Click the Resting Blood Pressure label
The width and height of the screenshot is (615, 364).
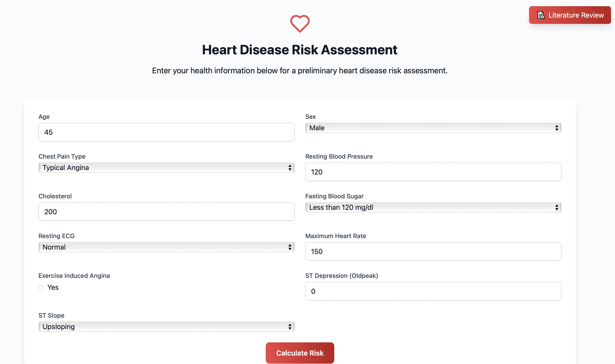[x=339, y=157]
